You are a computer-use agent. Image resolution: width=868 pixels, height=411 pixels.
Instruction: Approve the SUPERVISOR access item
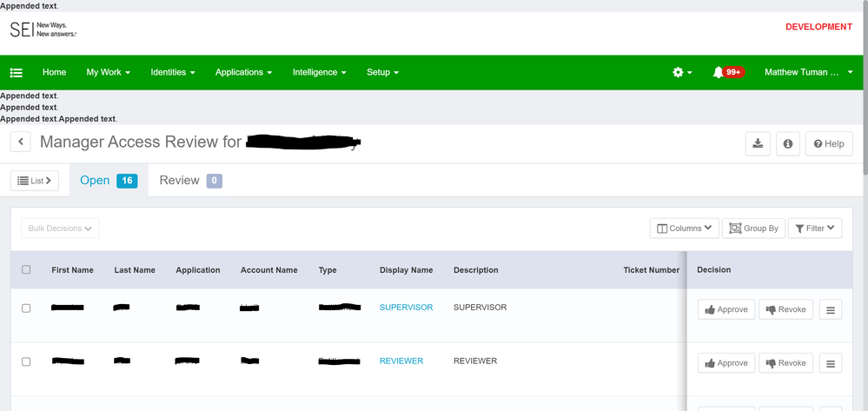pos(726,309)
